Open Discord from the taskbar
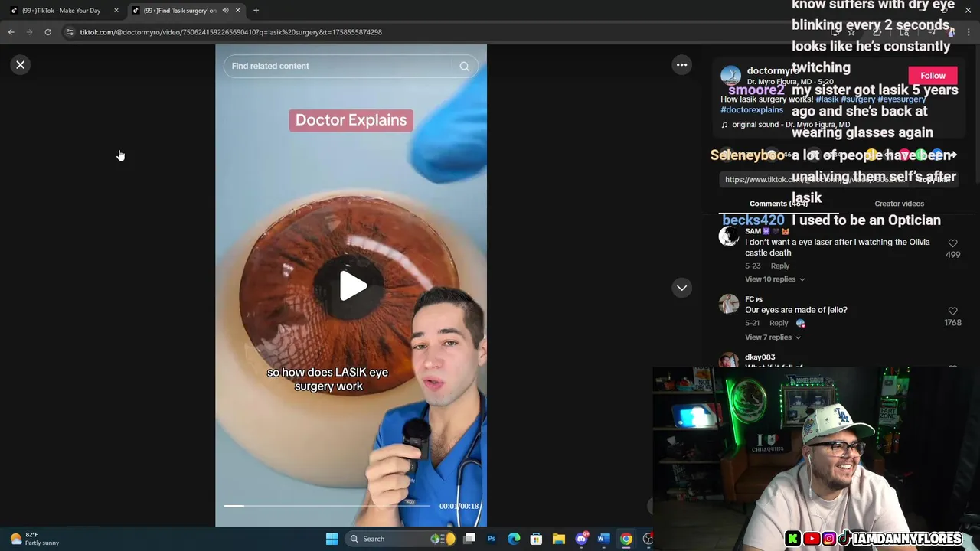The height and width of the screenshot is (551, 980). (x=581, y=539)
